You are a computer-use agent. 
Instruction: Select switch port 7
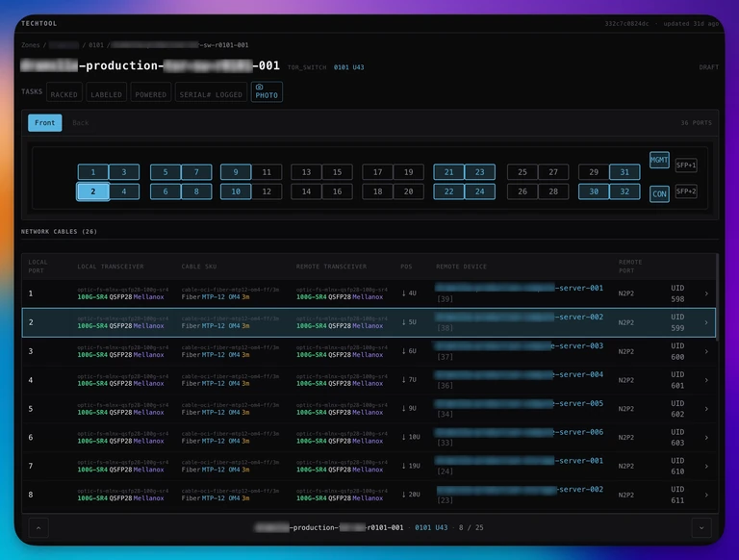pyautogui.click(x=196, y=172)
